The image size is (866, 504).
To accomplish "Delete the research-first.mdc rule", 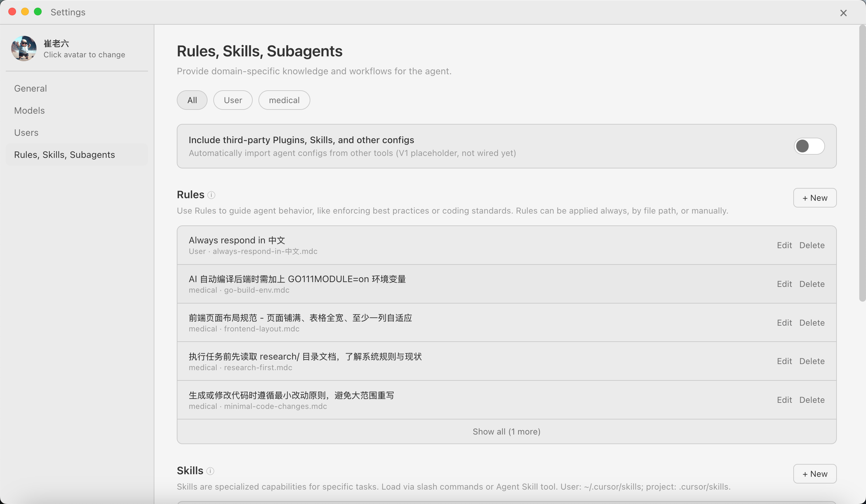I will [x=812, y=362].
